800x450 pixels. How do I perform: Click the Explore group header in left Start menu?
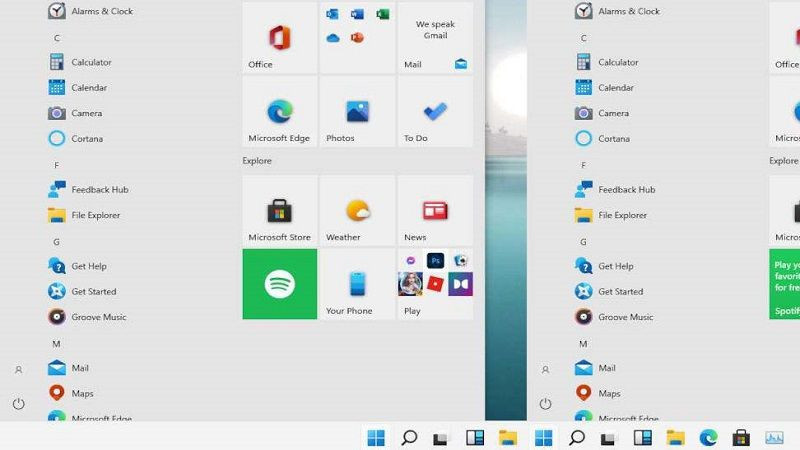click(257, 161)
